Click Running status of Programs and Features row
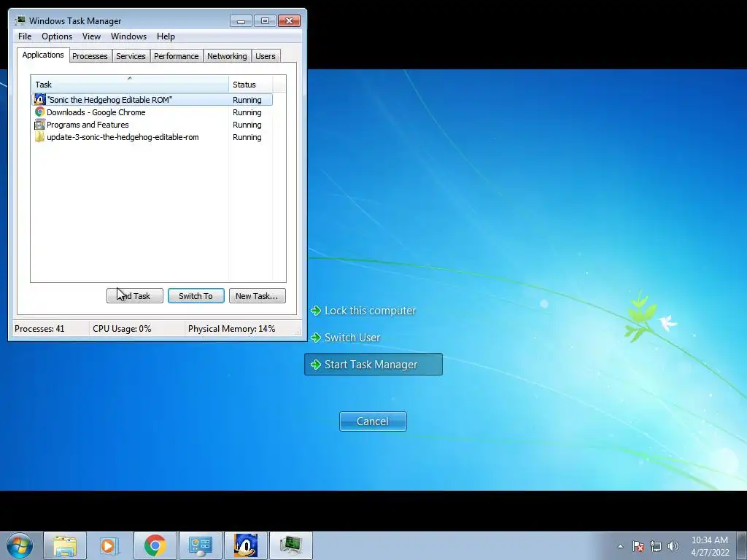Screen dimensions: 747x560 click(247, 125)
